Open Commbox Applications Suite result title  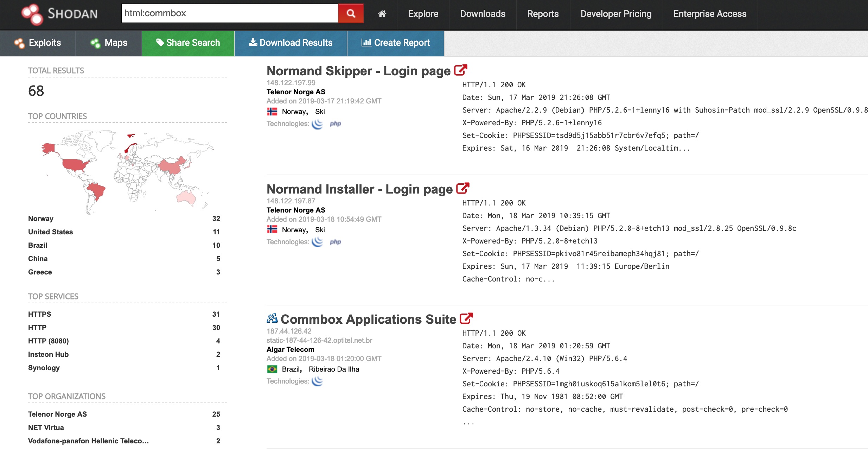tap(368, 320)
